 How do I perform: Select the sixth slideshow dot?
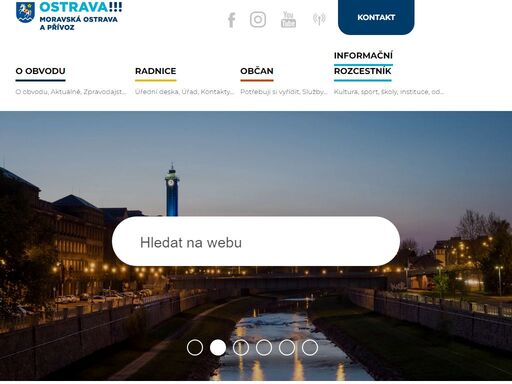[310, 348]
